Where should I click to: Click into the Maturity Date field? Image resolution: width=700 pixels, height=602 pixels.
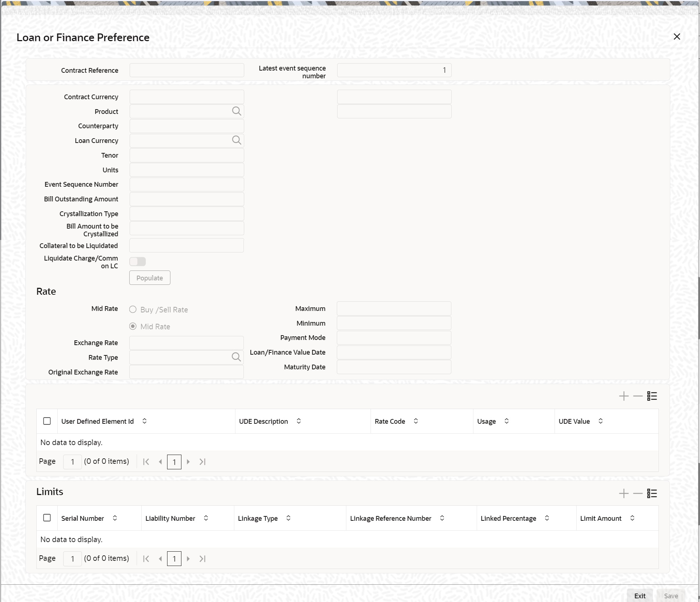pyautogui.click(x=394, y=367)
